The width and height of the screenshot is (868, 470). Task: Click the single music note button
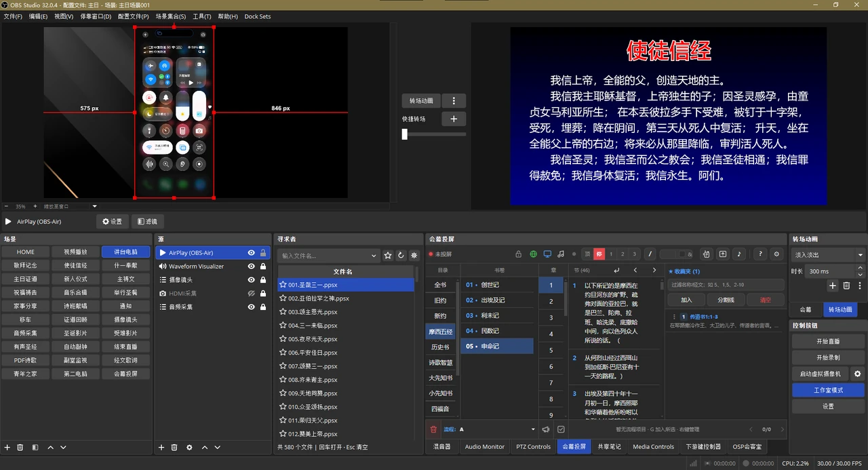pos(739,254)
